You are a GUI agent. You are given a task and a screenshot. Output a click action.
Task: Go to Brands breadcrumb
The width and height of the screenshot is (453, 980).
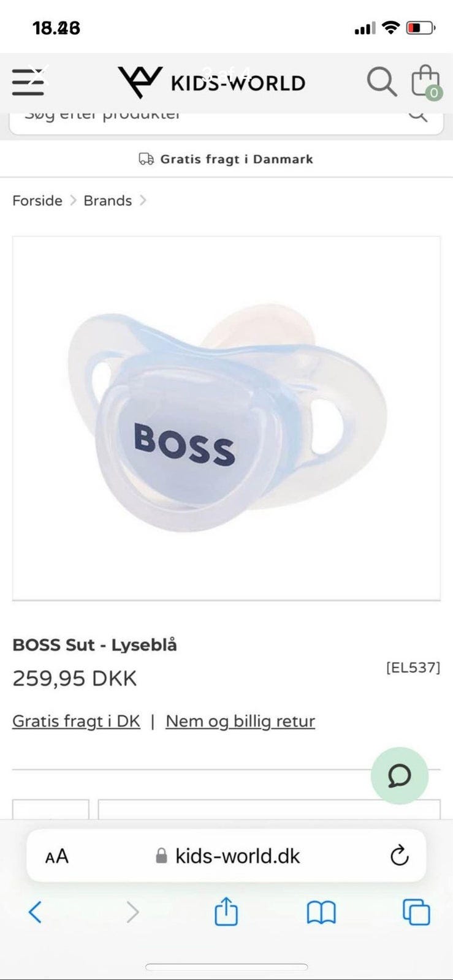click(x=108, y=201)
